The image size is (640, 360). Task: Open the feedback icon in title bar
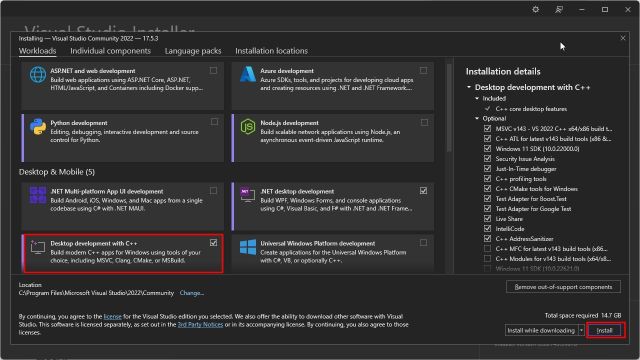click(x=559, y=9)
